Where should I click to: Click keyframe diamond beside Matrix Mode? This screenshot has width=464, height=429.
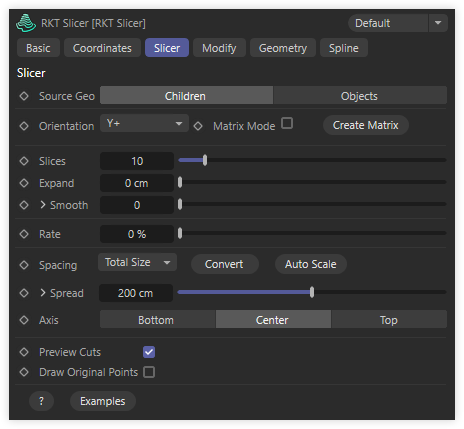[x=198, y=126]
